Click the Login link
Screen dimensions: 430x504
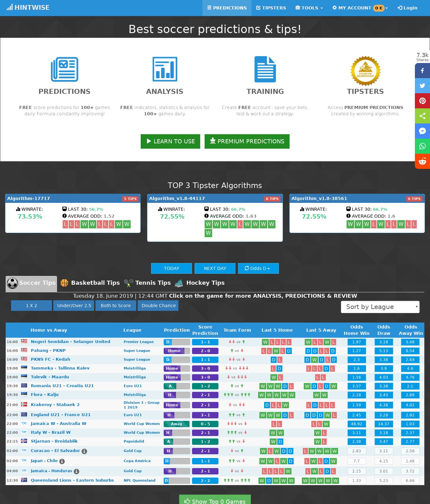[x=407, y=8]
